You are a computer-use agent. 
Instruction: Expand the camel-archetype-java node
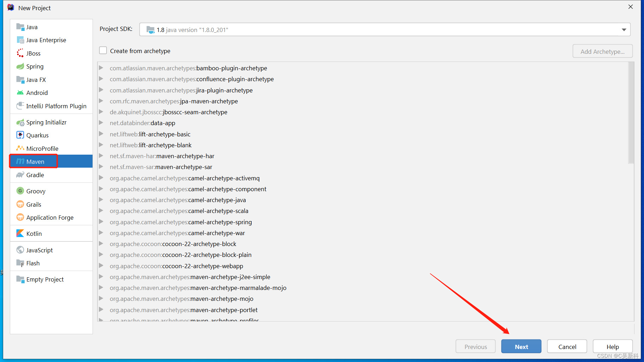[101, 200]
